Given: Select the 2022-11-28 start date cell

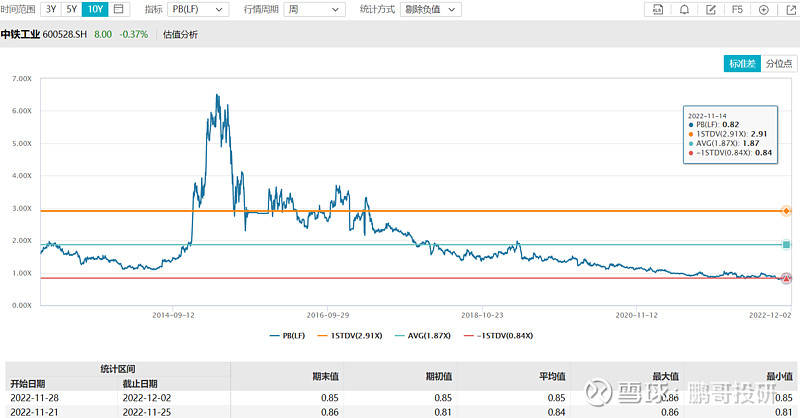Looking at the screenshot, I should 34,398.
